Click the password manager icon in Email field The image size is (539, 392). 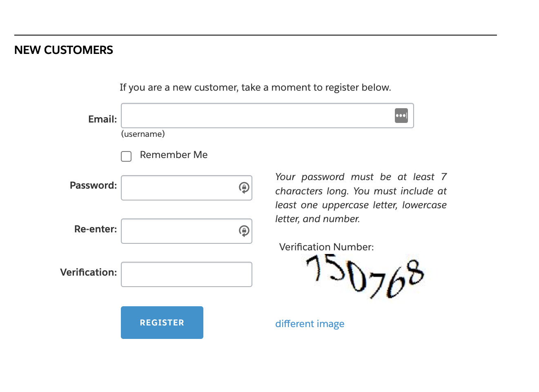pyautogui.click(x=401, y=116)
